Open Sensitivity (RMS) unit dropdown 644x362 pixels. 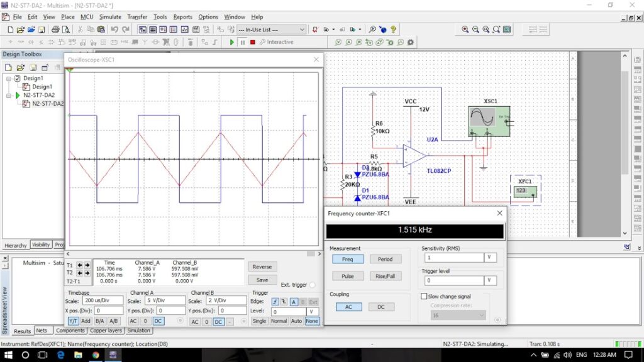point(491,257)
